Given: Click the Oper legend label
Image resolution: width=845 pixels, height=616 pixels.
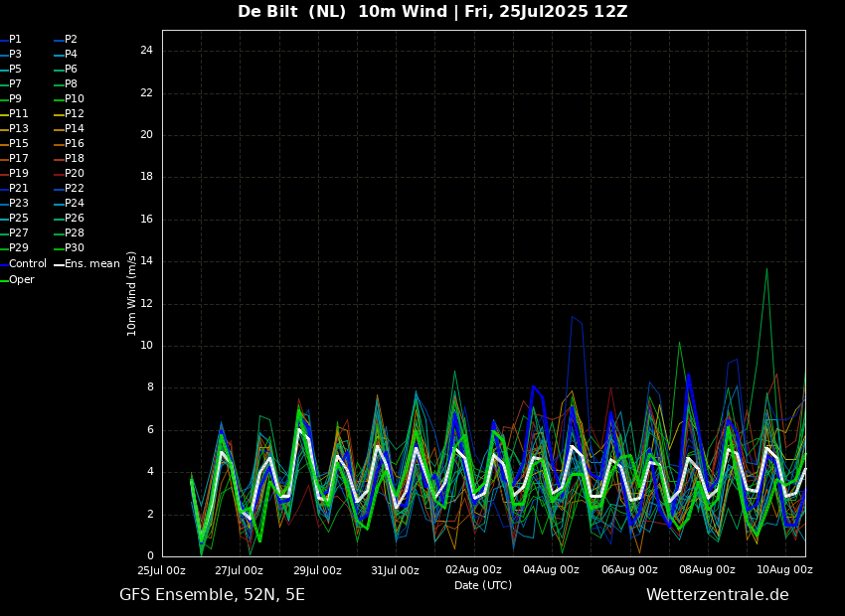Looking at the screenshot, I should point(22,280).
